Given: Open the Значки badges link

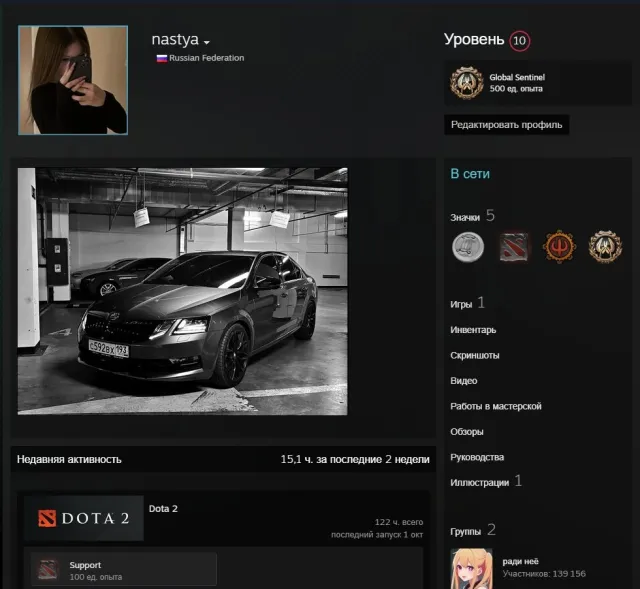Looking at the screenshot, I should 465,218.
